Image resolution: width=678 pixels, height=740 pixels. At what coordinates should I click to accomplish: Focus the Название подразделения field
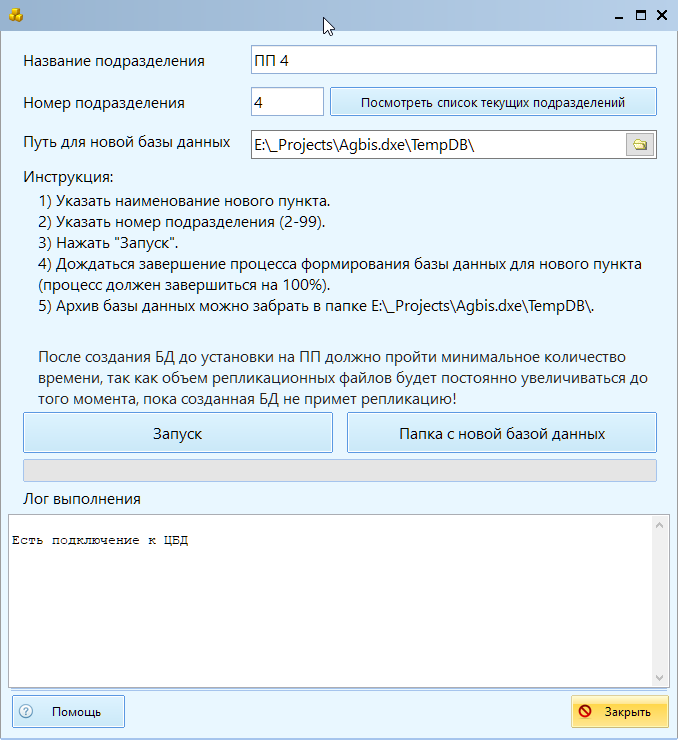[x=453, y=60]
